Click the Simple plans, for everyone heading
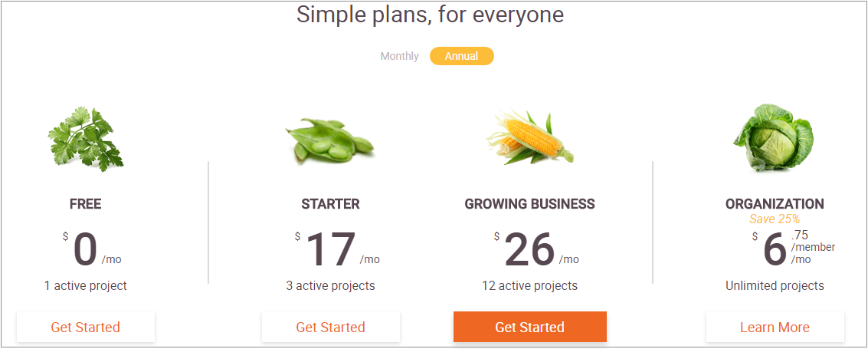The width and height of the screenshot is (868, 349). (x=430, y=15)
